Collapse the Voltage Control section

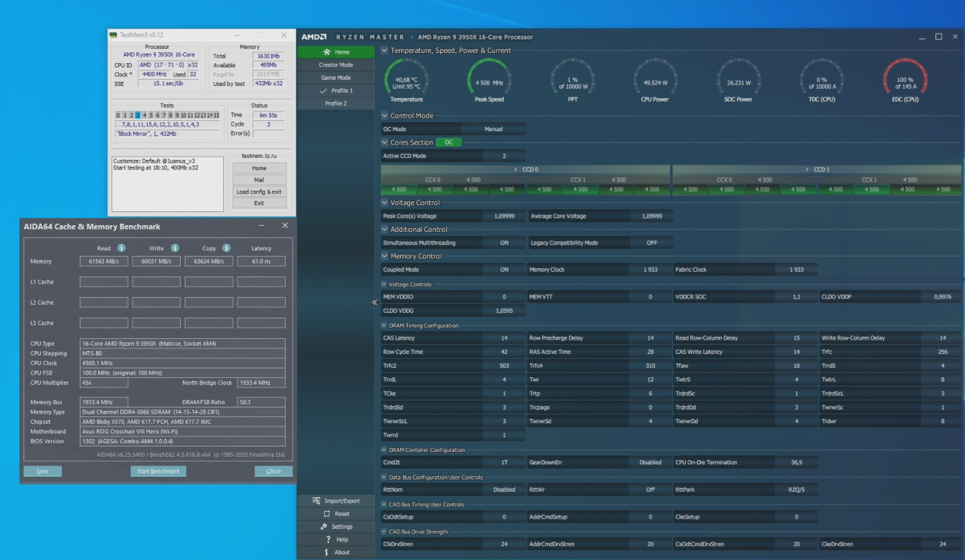tap(384, 203)
